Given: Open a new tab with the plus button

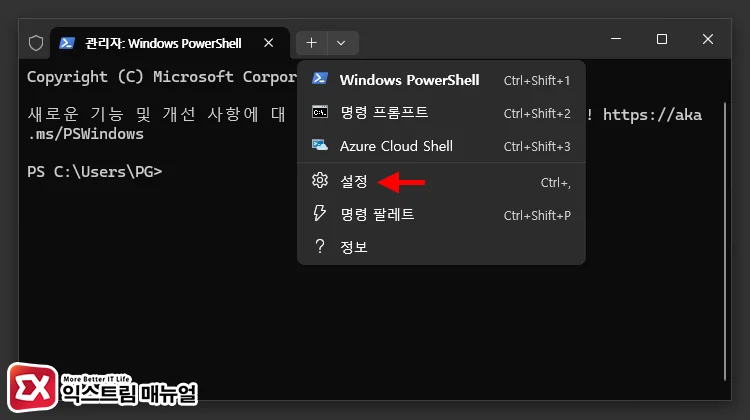Looking at the screenshot, I should pos(312,43).
